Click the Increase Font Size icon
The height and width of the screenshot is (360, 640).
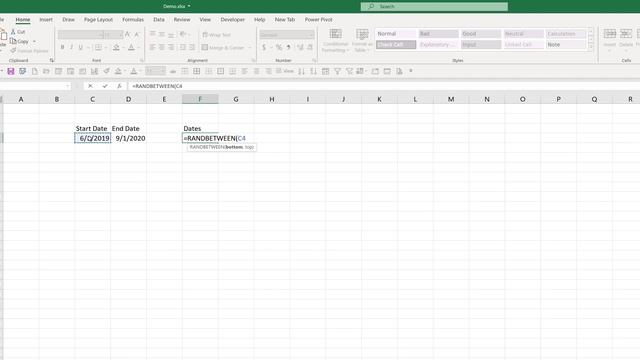point(127,35)
